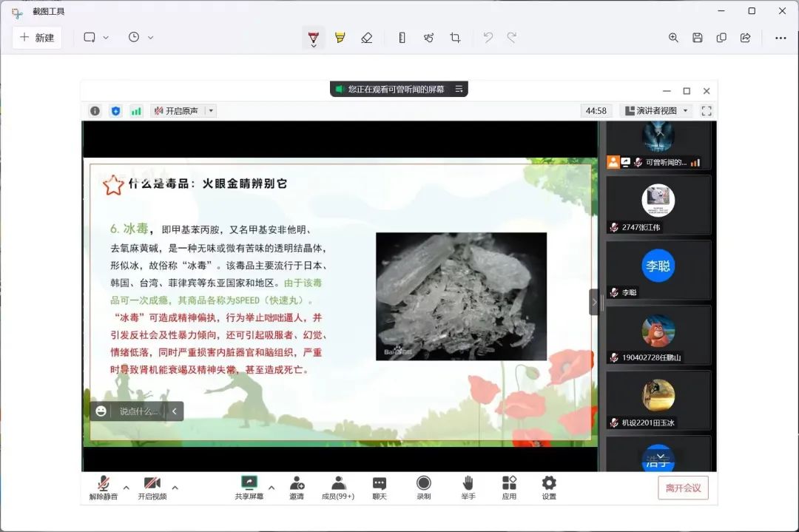Click the 说点什么 message input field
Image resolution: width=799 pixels, height=532 pixels.
(x=138, y=411)
